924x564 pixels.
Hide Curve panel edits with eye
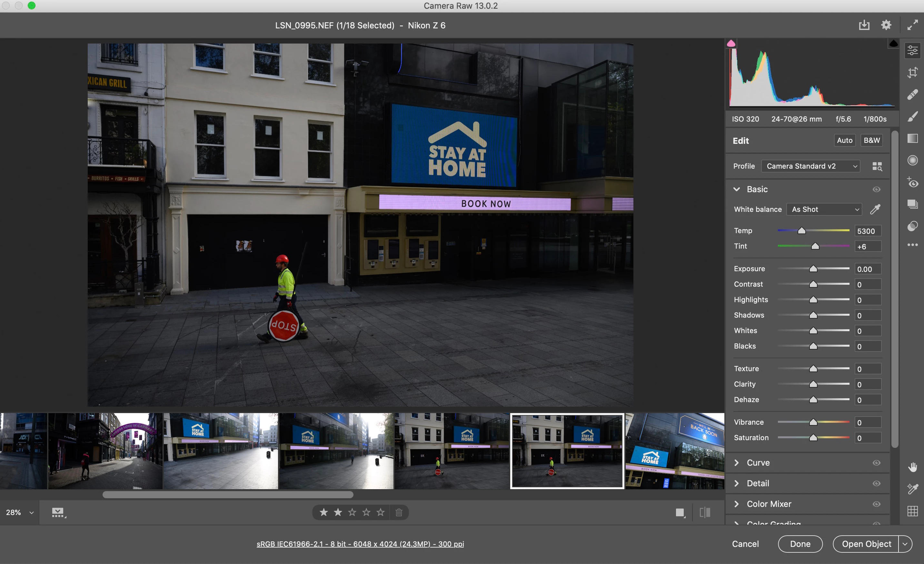[876, 463]
